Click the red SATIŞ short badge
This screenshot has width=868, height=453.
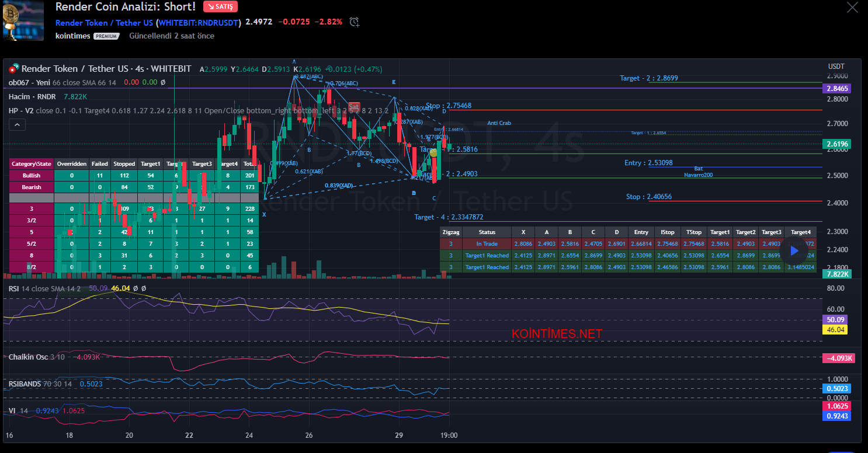(220, 7)
